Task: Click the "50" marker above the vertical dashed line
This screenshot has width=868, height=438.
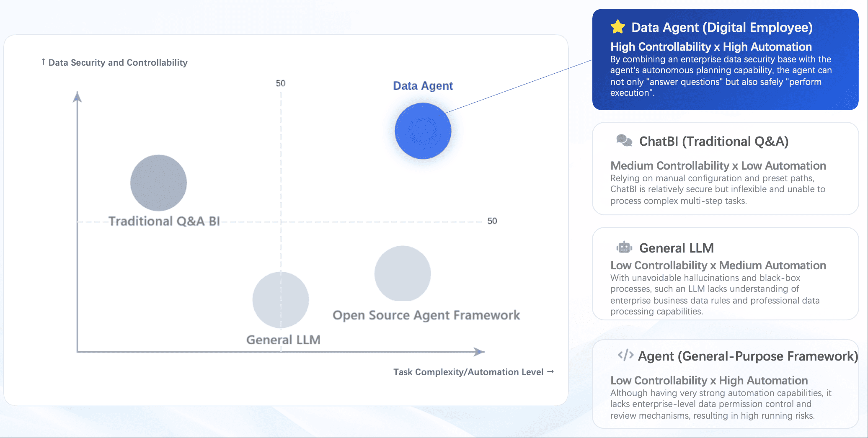Action: tap(280, 83)
